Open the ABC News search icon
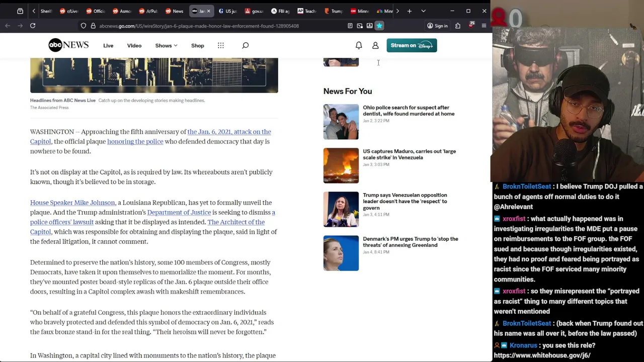Image resolution: width=644 pixels, height=362 pixels. point(246,45)
